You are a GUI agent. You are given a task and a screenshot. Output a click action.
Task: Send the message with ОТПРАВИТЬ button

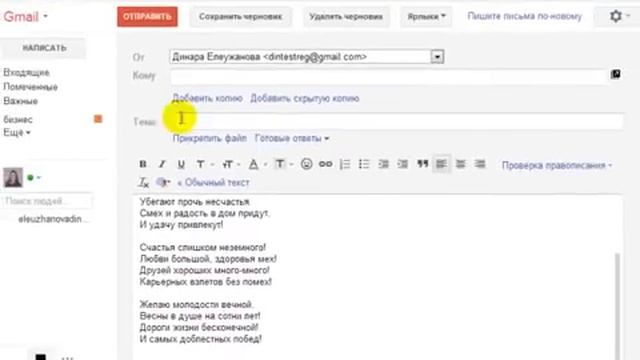(147, 17)
